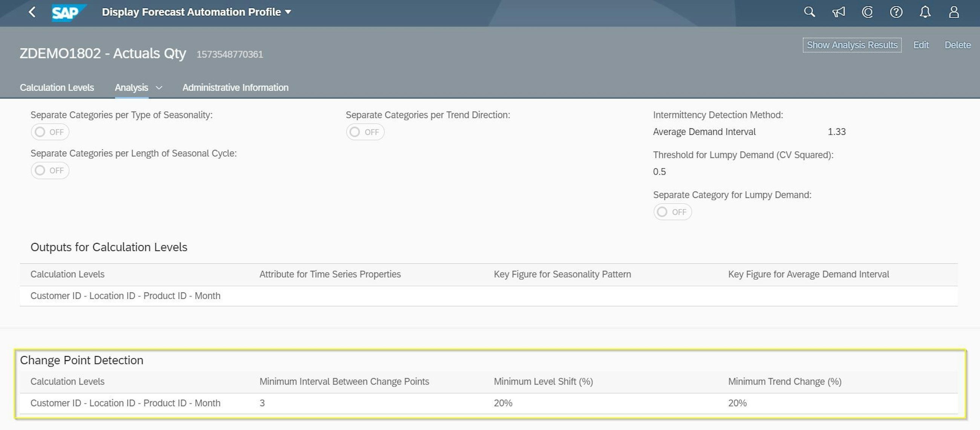Open the search icon in the shell bar
980x430 pixels.
[809, 12]
